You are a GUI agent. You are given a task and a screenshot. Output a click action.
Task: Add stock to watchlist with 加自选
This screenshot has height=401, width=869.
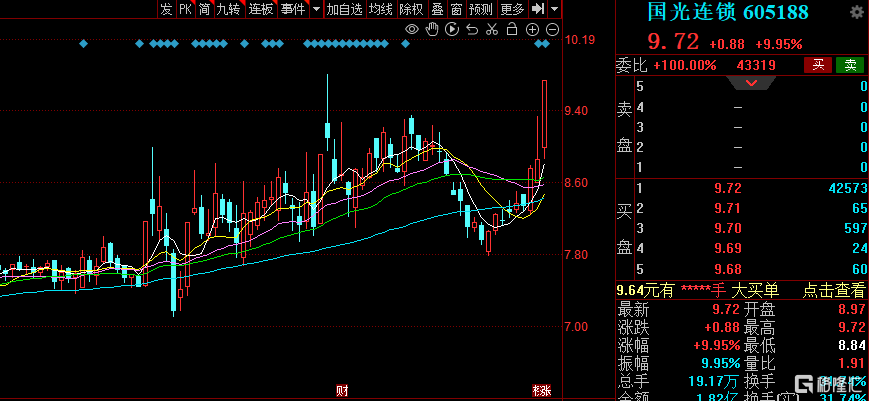344,9
